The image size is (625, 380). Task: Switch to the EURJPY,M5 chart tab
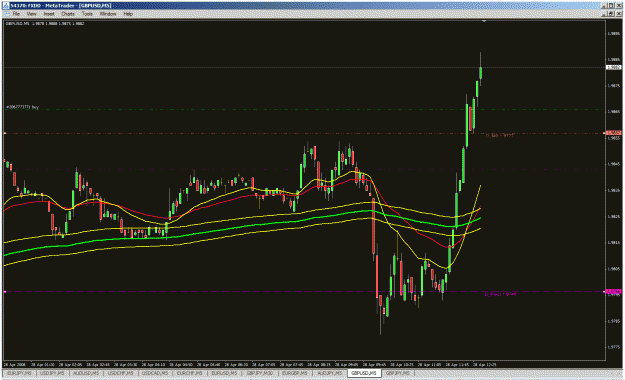pos(19,373)
